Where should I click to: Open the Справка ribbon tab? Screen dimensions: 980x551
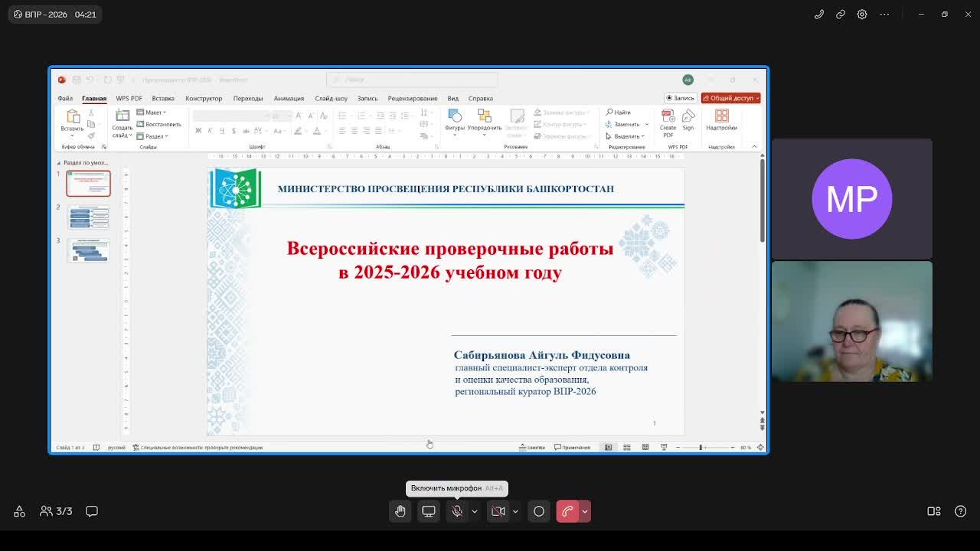pyautogui.click(x=481, y=98)
